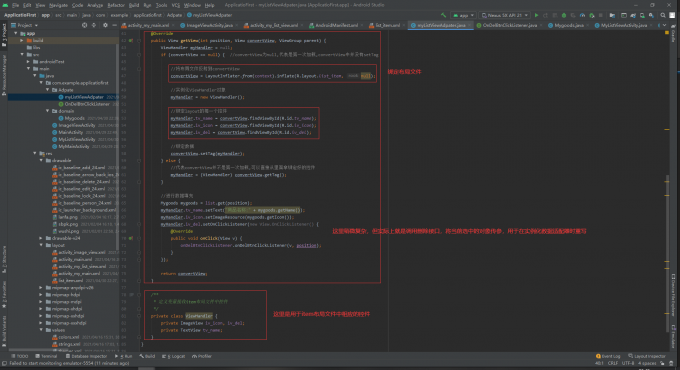The height and width of the screenshot is (370, 680).
Task: Open the SDK Manager toolbar icon
Action: [651, 15]
